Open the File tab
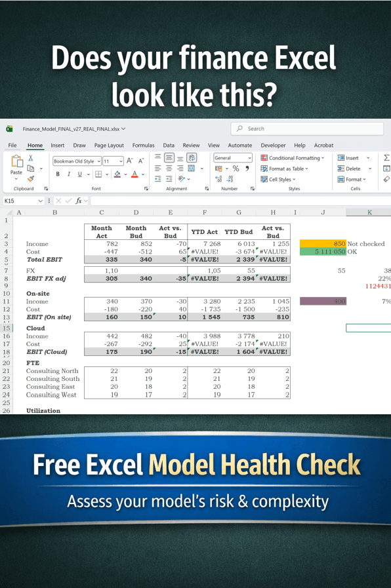Screen dimensions: 391x588 [x=12, y=145]
